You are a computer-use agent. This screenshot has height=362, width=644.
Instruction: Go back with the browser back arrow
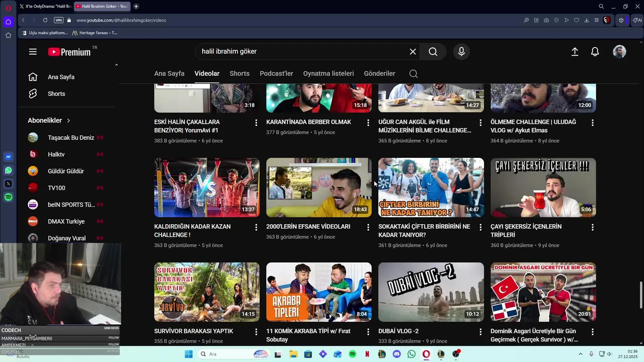tap(23, 20)
